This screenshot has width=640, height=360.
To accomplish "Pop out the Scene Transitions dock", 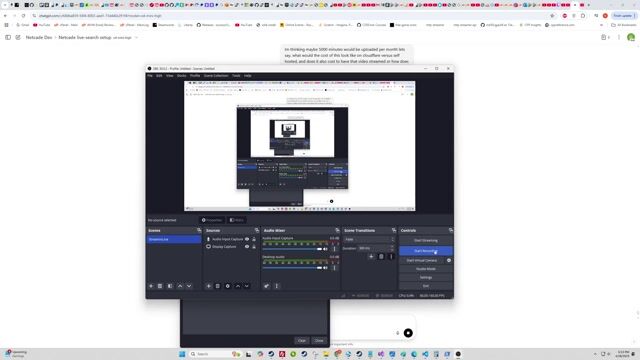I will tap(394, 231).
